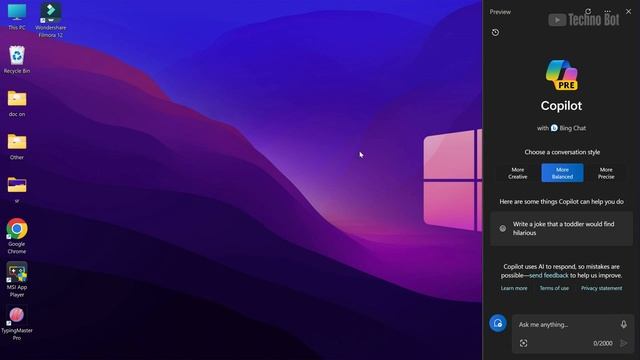Open the Learn more link
The height and width of the screenshot is (360, 640).
pos(514,288)
